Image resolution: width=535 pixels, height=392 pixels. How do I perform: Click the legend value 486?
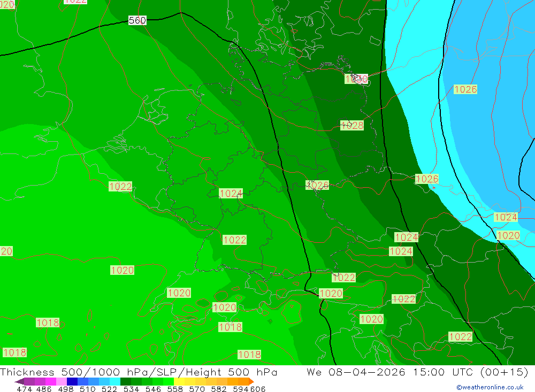[44, 389]
